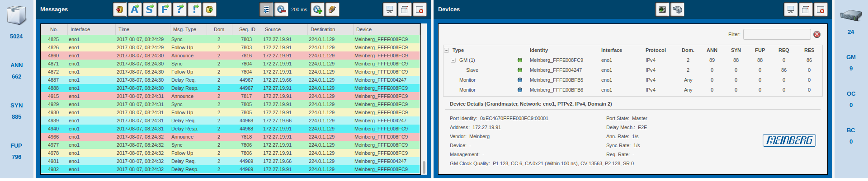Collapse the GM (1) tree node

[453, 60]
